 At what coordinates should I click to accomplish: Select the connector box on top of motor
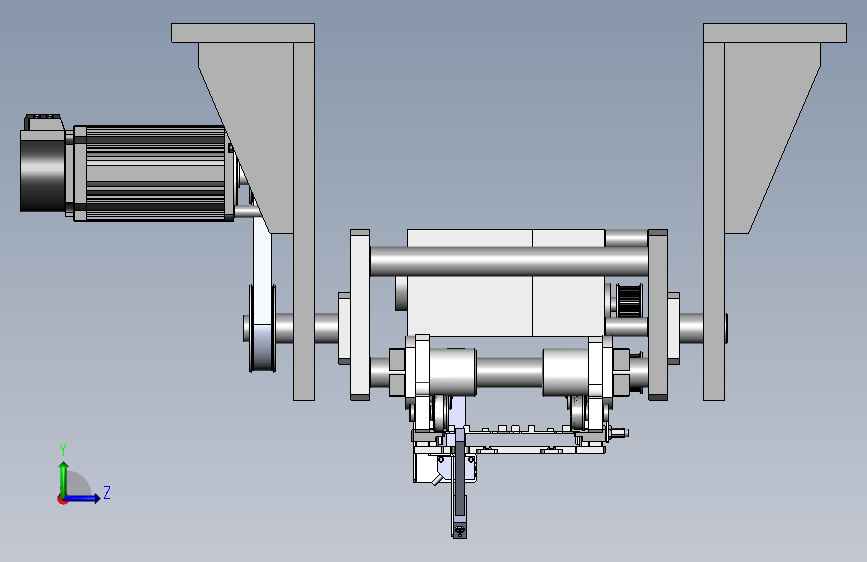click(x=43, y=122)
